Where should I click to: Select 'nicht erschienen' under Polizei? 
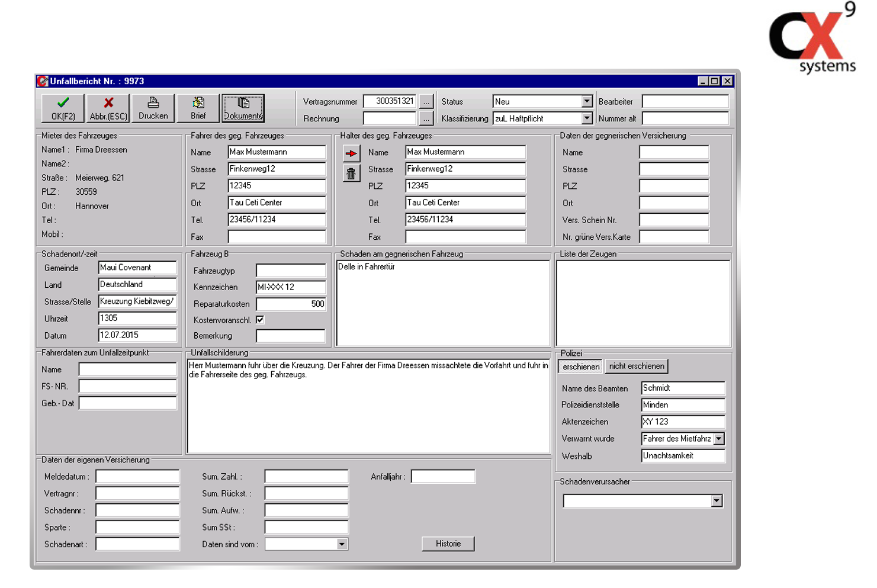coord(637,366)
